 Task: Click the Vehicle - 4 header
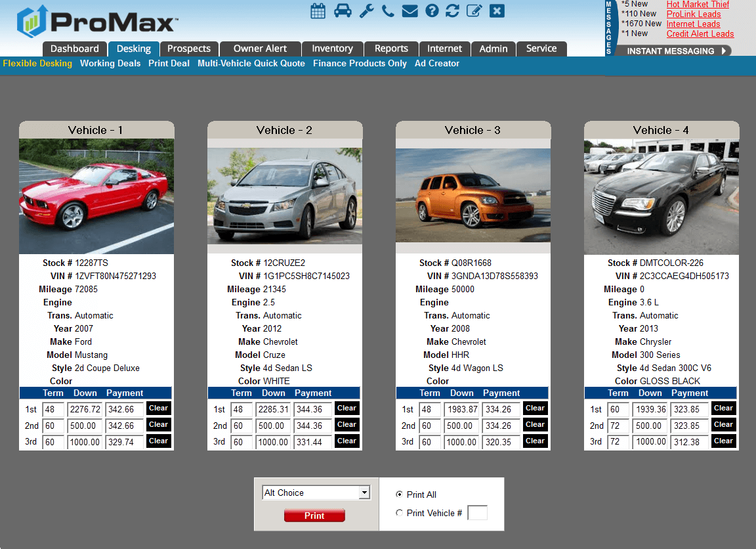[661, 130]
